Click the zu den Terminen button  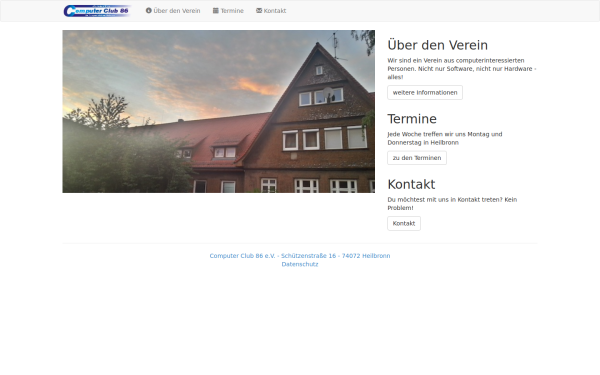tap(417, 158)
